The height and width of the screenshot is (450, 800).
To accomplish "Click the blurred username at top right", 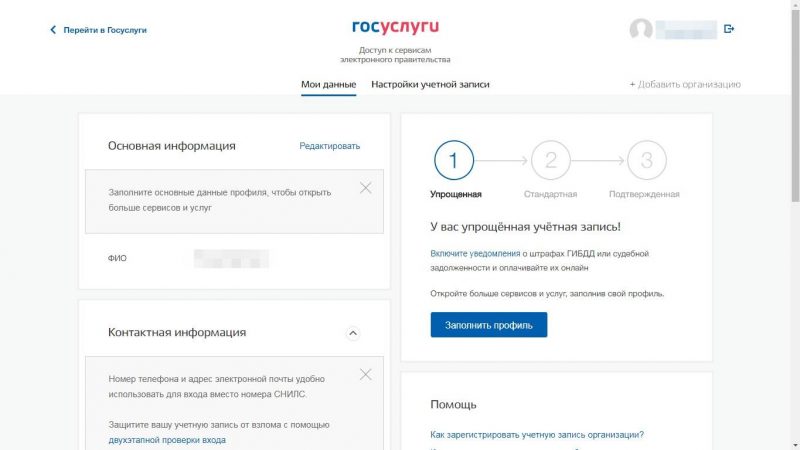I will click(686, 29).
